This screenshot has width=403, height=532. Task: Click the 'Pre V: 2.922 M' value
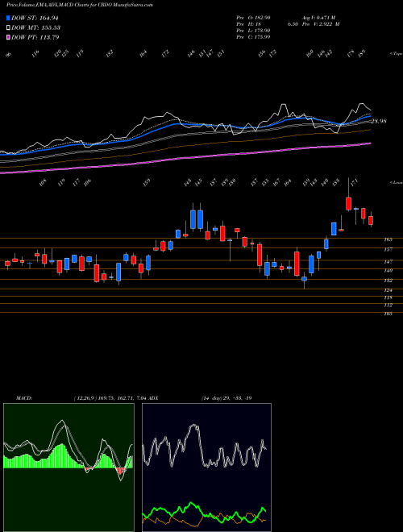tap(320, 24)
